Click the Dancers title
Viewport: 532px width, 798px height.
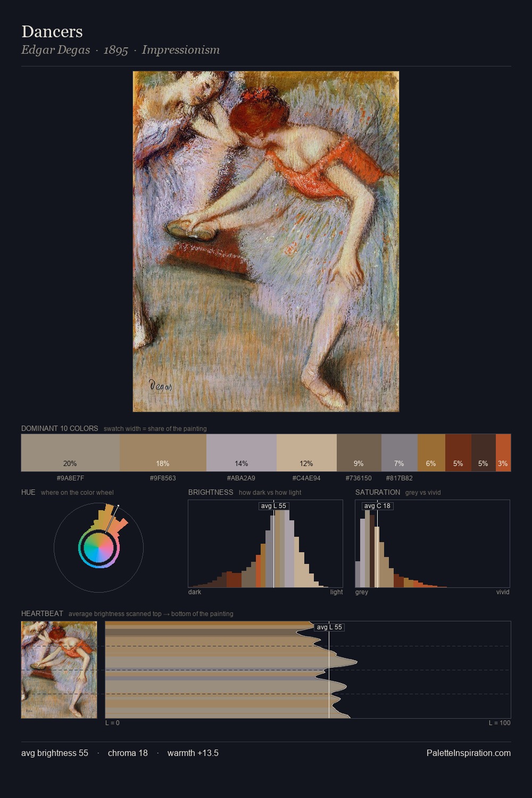coord(52,31)
